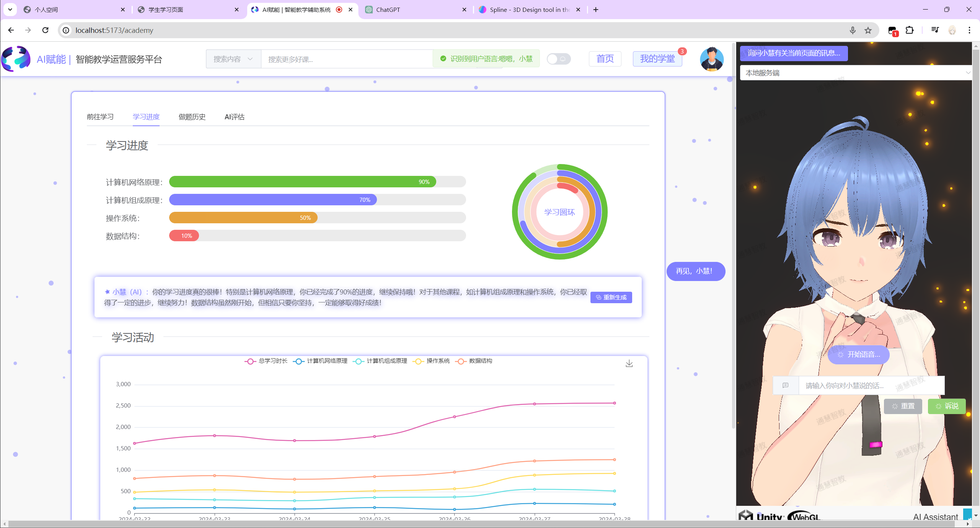Image resolution: width=980 pixels, height=528 pixels.
Task: Open the AI评估 tab
Action: coord(234,117)
